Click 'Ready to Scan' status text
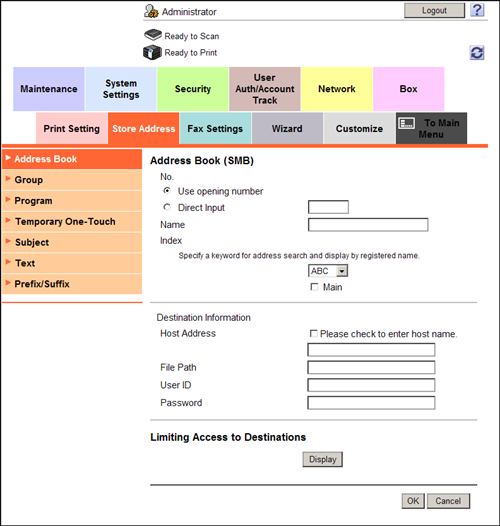The width and height of the screenshot is (500, 526). tap(192, 36)
